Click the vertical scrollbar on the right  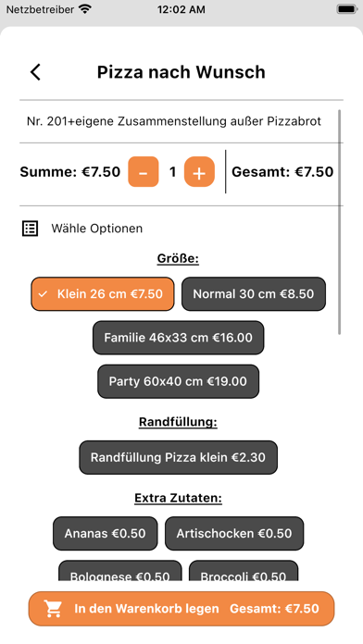340,222
